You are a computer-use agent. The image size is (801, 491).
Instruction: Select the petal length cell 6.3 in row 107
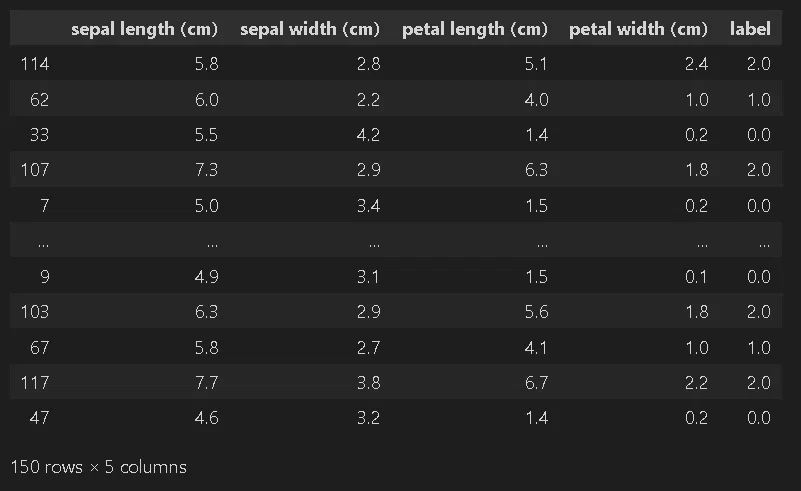pyautogui.click(x=536, y=170)
